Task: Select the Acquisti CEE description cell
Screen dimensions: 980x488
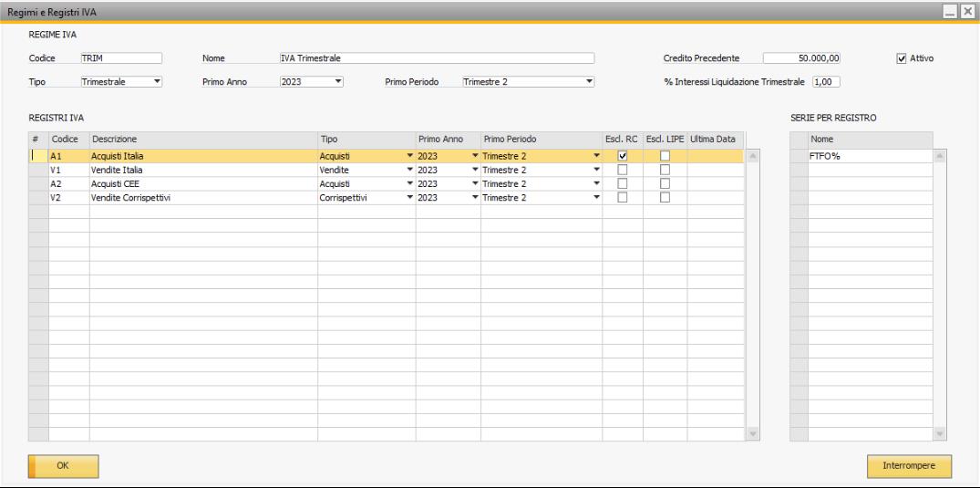Action: [x=204, y=183]
